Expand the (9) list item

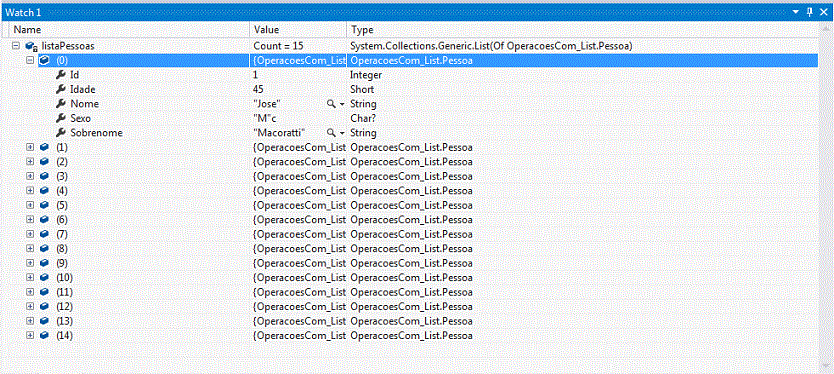coord(30,263)
